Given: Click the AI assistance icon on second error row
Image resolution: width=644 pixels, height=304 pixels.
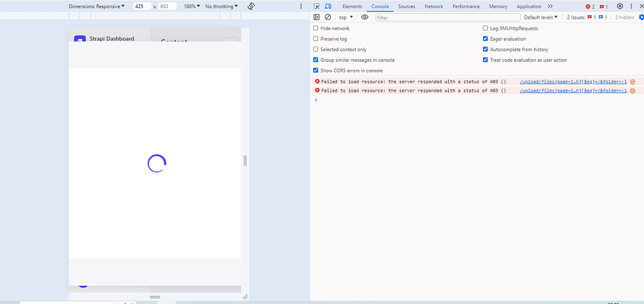Looking at the screenshot, I should [633, 91].
